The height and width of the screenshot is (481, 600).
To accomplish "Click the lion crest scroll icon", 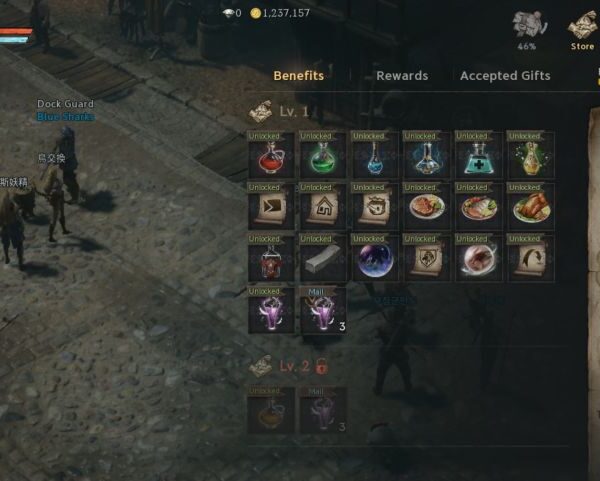I will [426, 259].
